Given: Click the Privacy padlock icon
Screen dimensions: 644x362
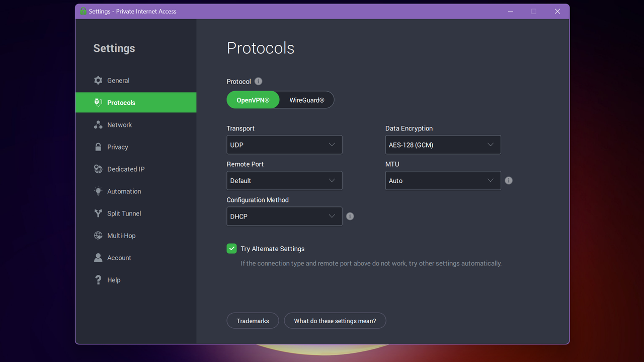Looking at the screenshot, I should [98, 147].
